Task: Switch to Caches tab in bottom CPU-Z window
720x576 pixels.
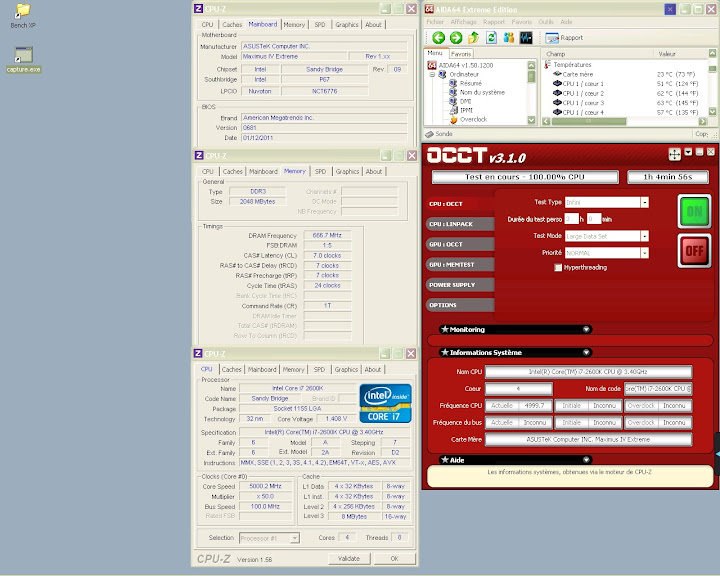Action: pyautogui.click(x=231, y=369)
